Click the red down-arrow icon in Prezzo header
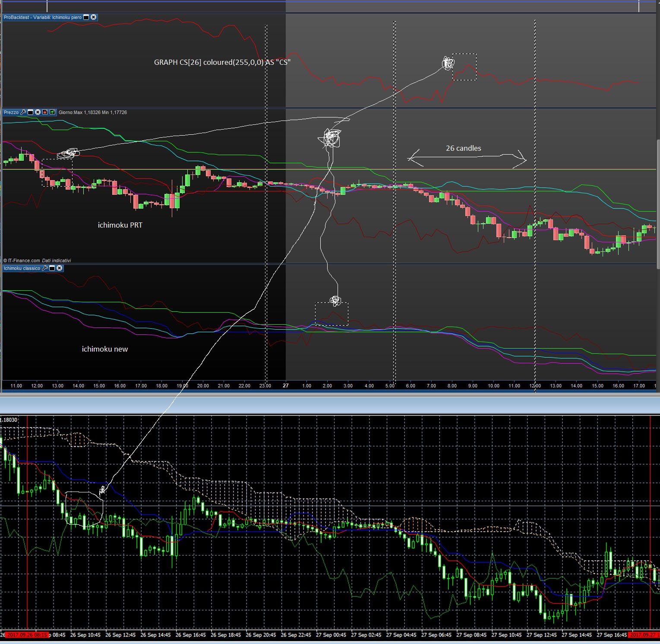 pos(45,112)
